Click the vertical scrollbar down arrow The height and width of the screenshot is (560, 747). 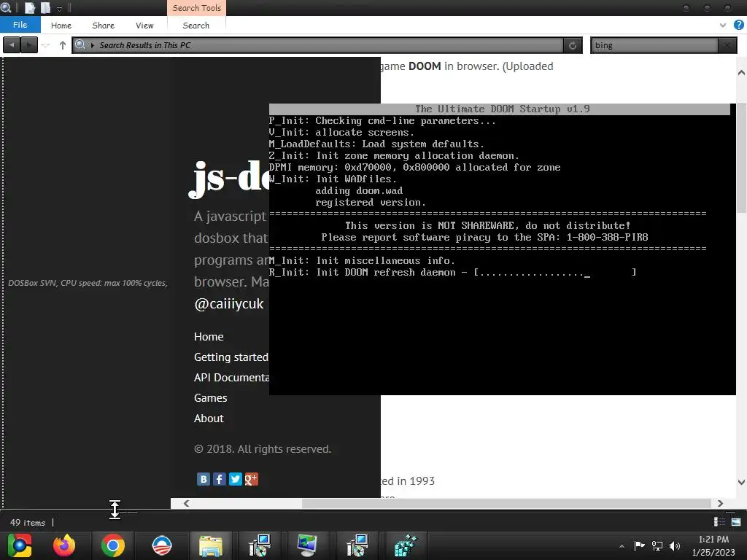(741, 482)
